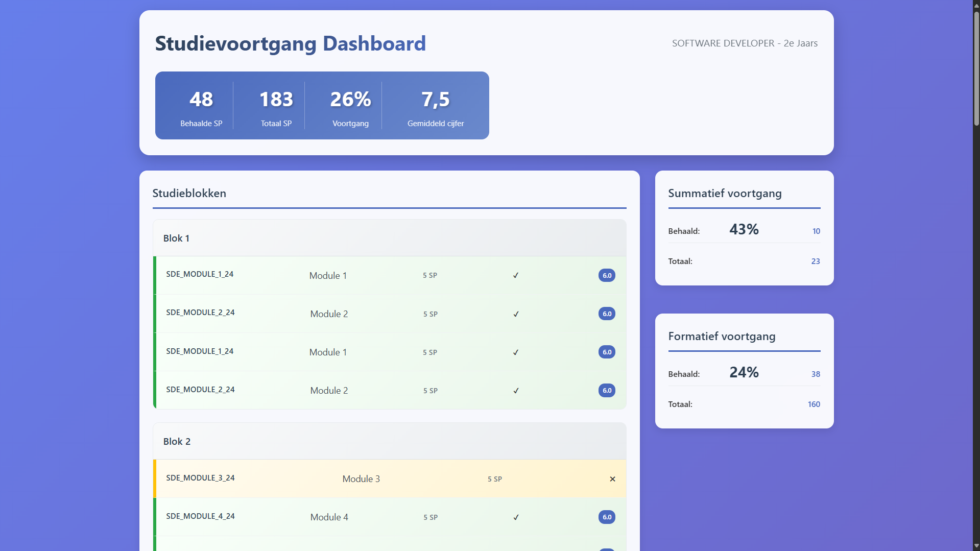Viewport: 980px width, 551px height.
Task: Click the first SDE_MODULE_2_24 code in Blok 1
Action: point(200,313)
